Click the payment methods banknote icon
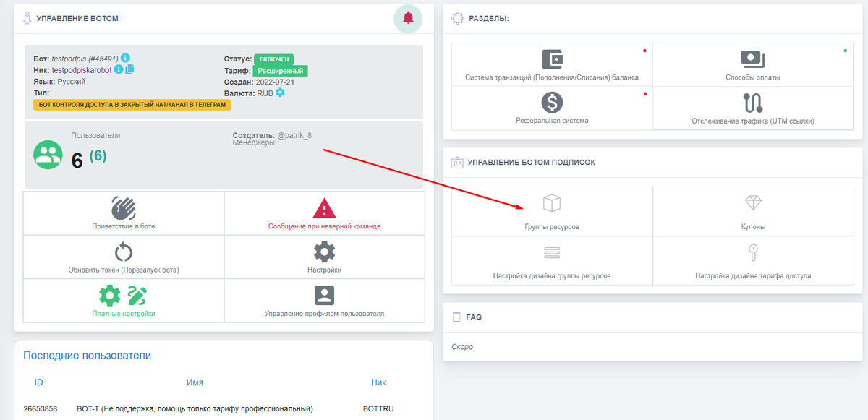This screenshot has width=868, height=420. point(752,59)
